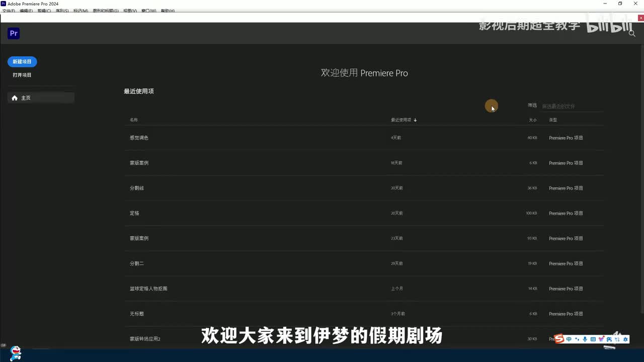Open the IME settings gear icon
Image resolution: width=644 pixels, height=362 pixels.
click(625, 339)
